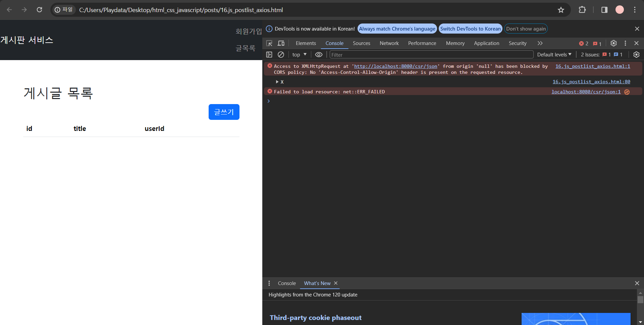Click the 글쓰기 button
This screenshot has height=325, width=644.
click(224, 112)
